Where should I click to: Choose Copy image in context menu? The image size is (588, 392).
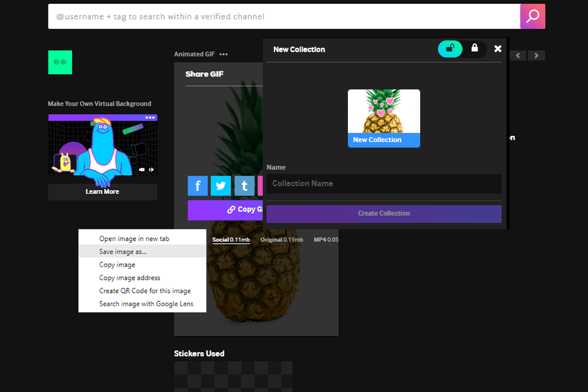click(142, 265)
